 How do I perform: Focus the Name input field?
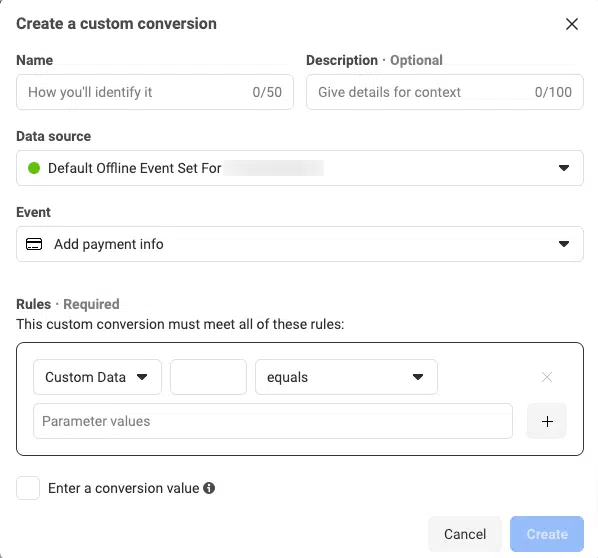155,92
